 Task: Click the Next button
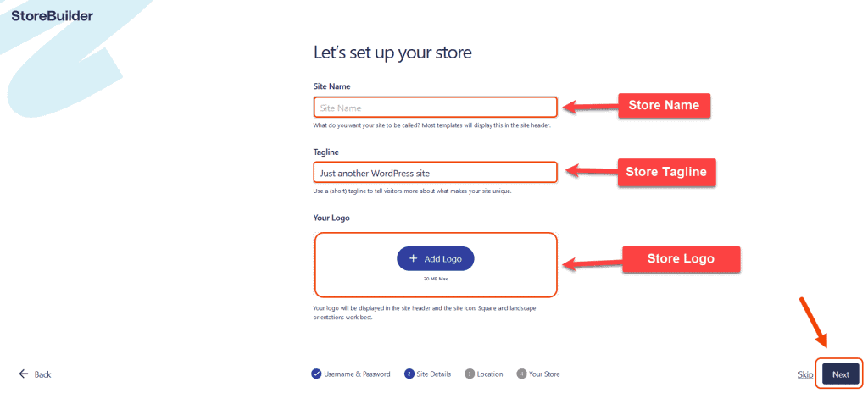coord(840,374)
